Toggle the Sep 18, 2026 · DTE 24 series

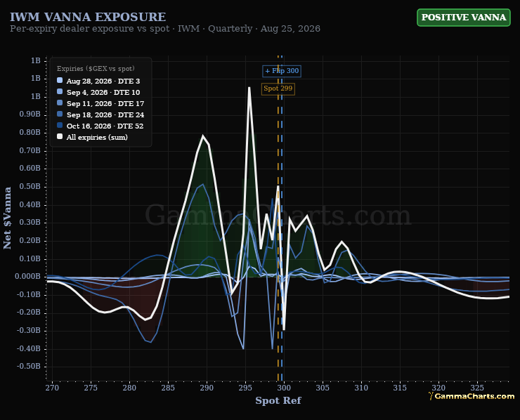pyautogui.click(x=105, y=115)
